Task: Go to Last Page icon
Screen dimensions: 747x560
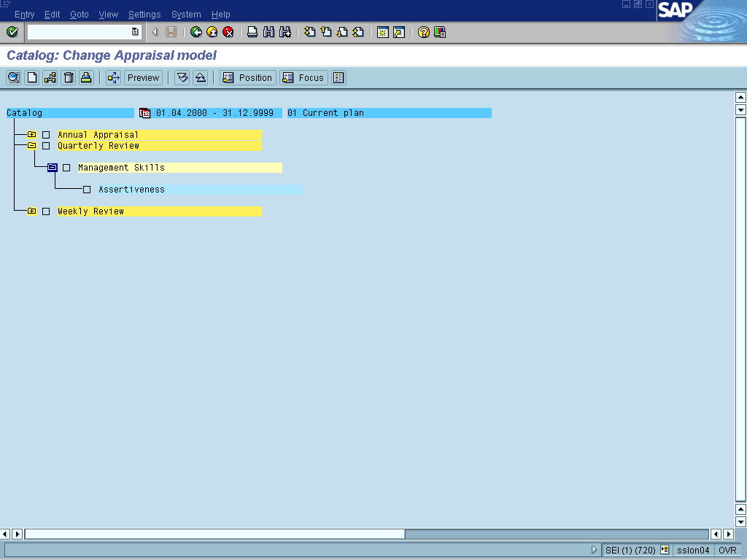Action: (358, 32)
